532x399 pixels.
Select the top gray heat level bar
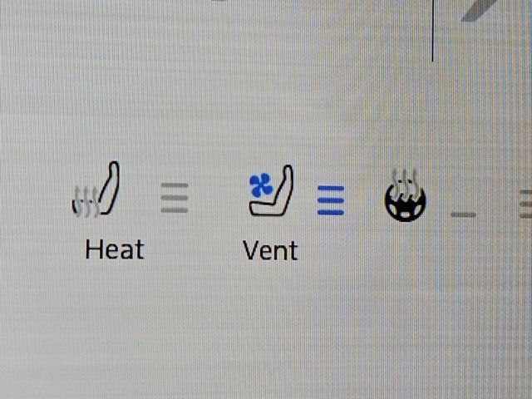[175, 185]
